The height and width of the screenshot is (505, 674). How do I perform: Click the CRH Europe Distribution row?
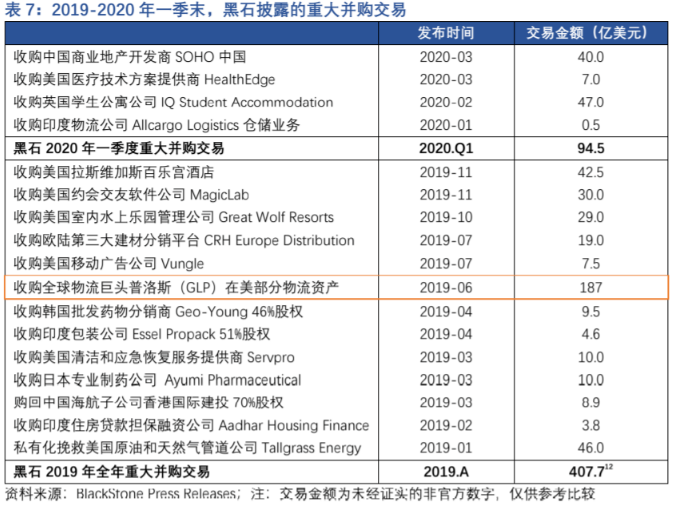(184, 240)
